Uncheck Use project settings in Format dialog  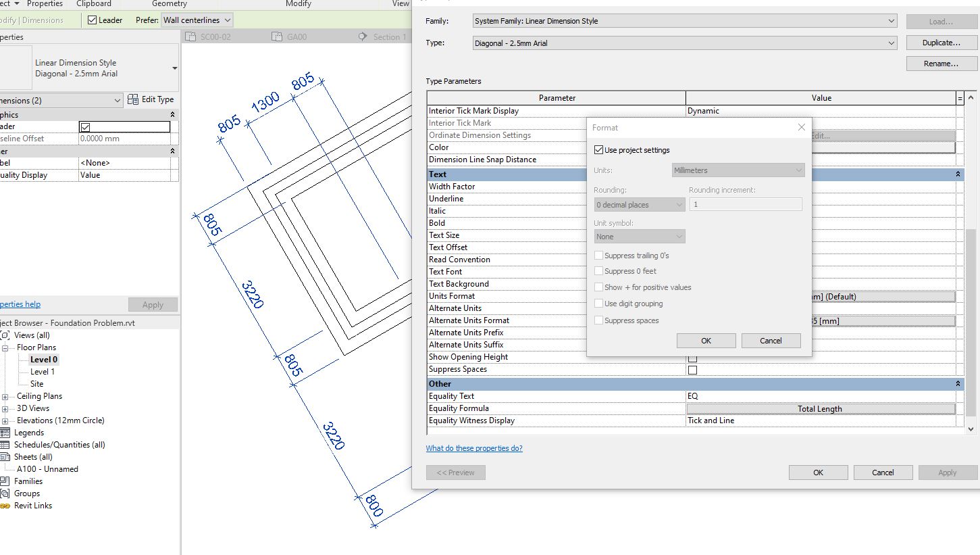599,150
